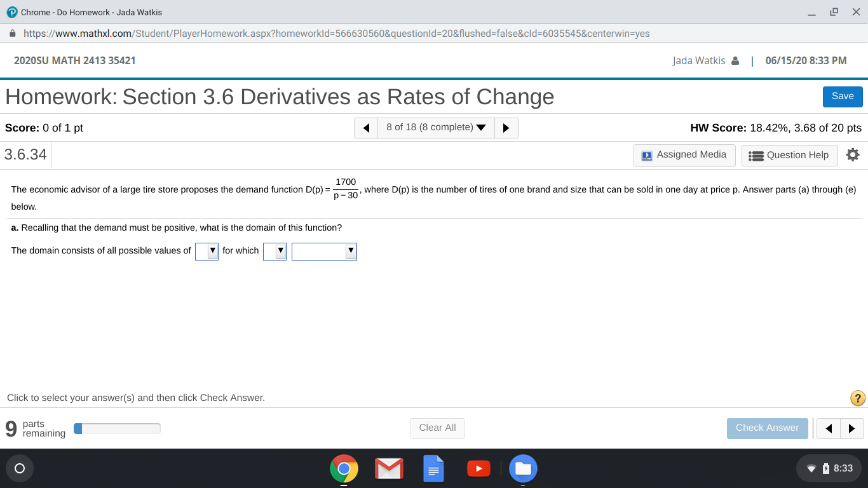
Task: Open Question Help
Action: [x=790, y=155]
